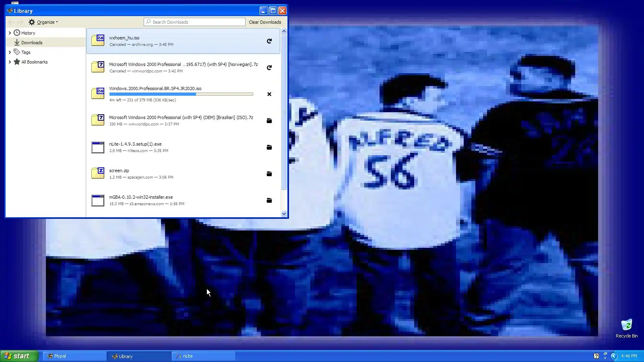644x362 pixels.
Task: Select All Bookmarks in the Library sidebar
Action: (x=35, y=62)
